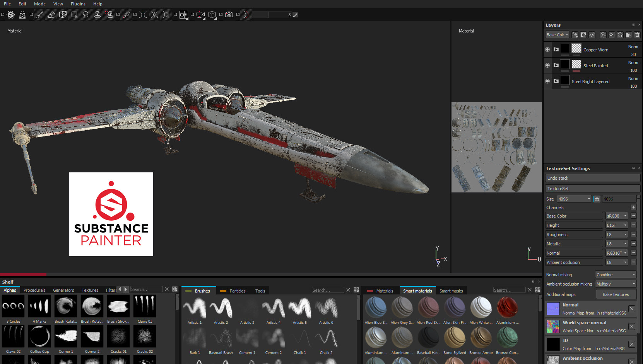643x364 pixels.
Task: Hide the Copper Worn layer
Action: coord(547,49)
